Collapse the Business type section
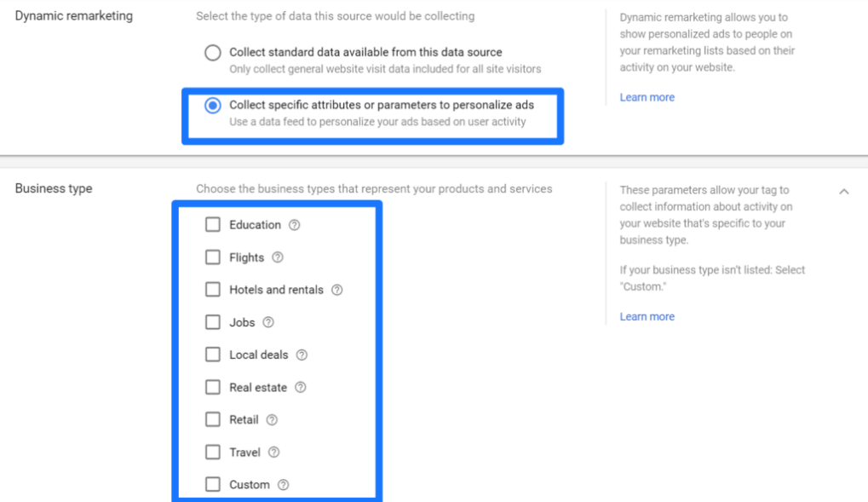Viewport: 868px width, 502px height. click(844, 192)
